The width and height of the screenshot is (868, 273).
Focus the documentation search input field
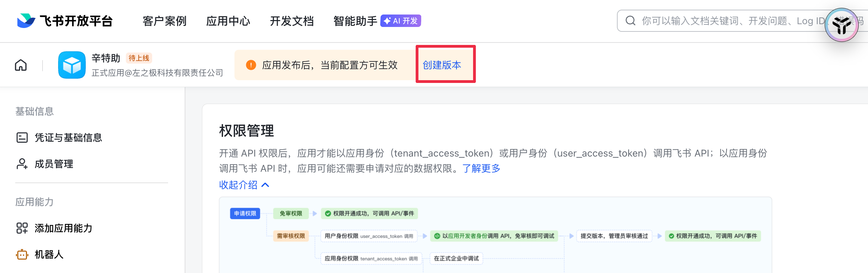[726, 21]
